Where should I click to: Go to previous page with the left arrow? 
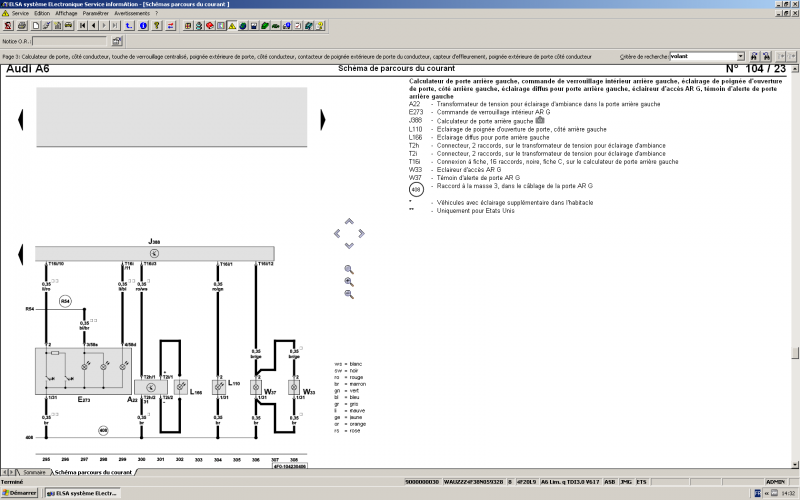coord(93,26)
